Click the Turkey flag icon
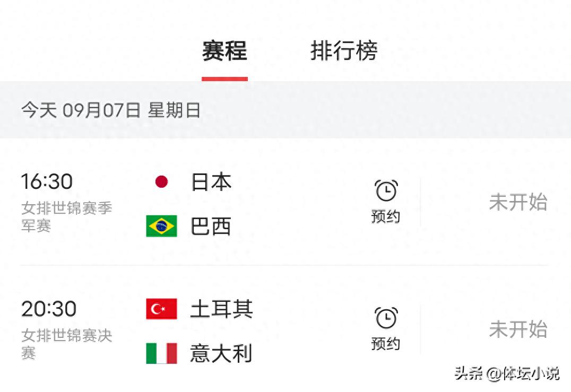Screen dimensions: 571x392 tap(161, 309)
